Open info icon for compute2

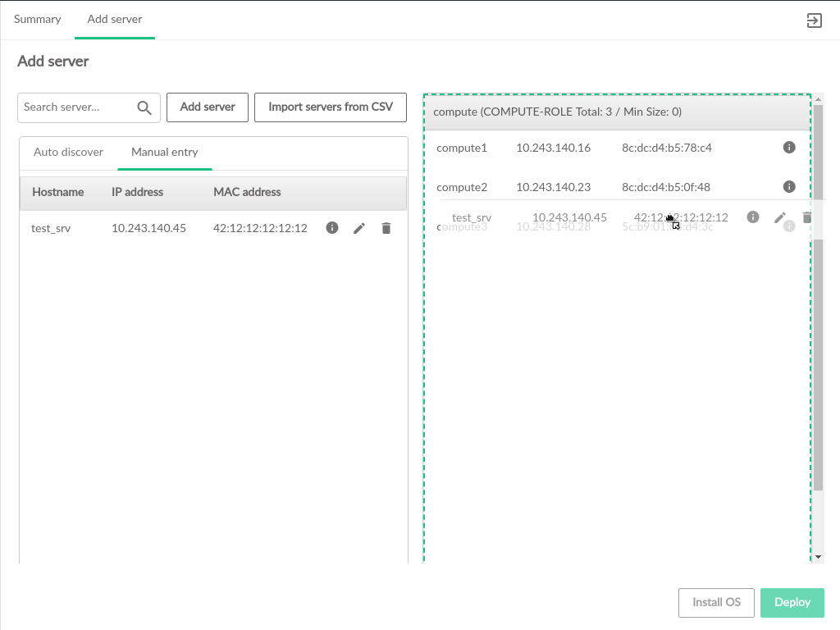point(789,187)
